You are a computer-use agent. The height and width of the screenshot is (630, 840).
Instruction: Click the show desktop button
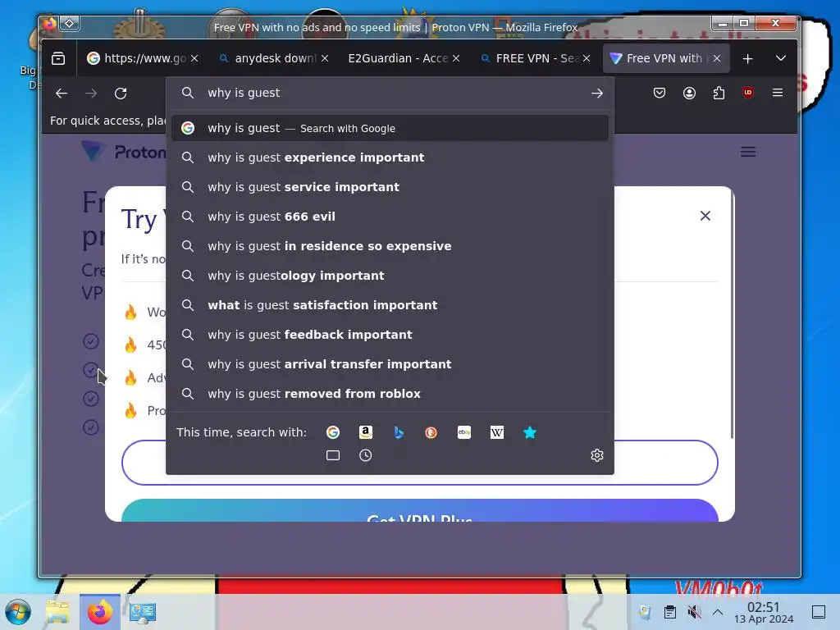(x=819, y=612)
